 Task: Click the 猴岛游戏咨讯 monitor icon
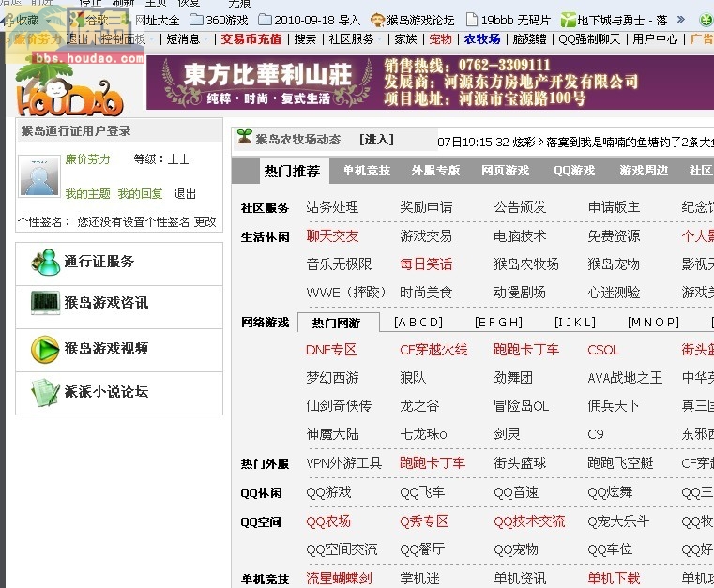pos(46,303)
